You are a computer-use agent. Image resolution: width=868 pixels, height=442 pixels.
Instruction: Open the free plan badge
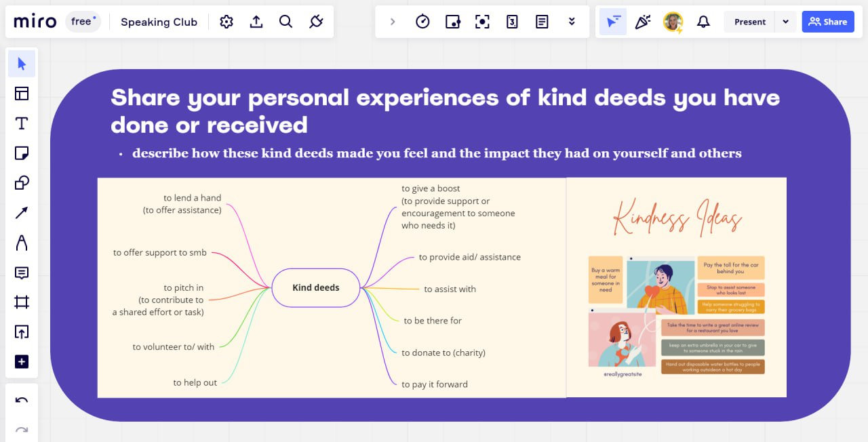pyautogui.click(x=83, y=22)
